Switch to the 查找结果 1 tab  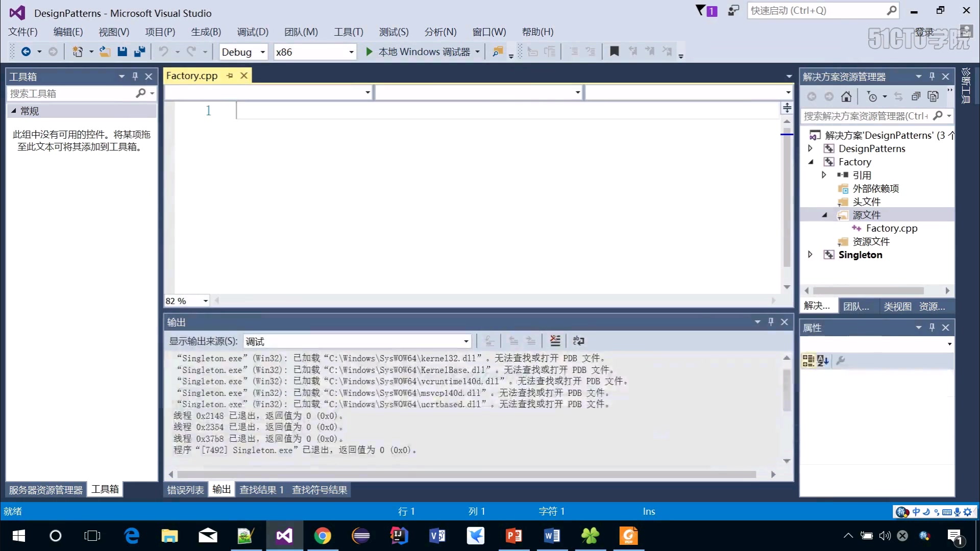coord(261,490)
